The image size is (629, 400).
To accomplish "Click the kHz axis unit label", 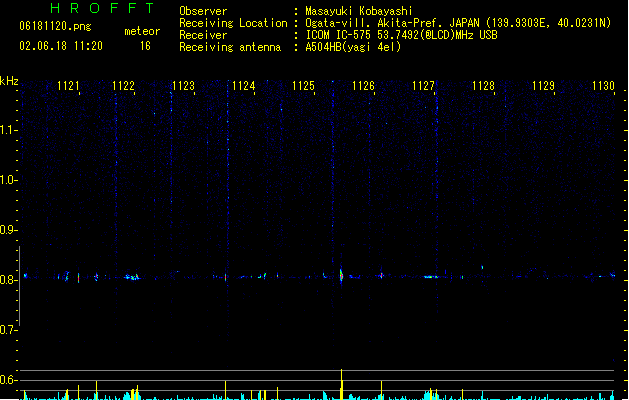I will point(9,81).
